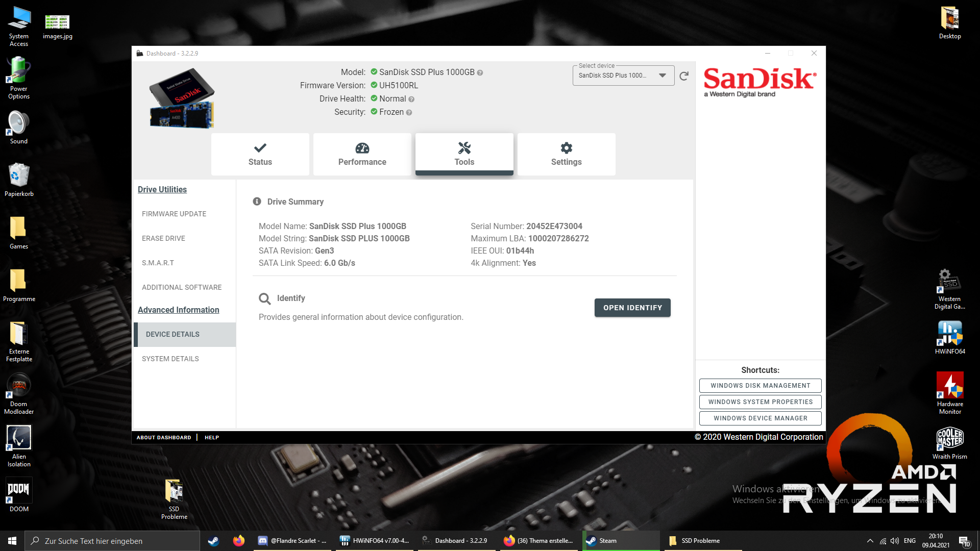
Task: Switch to the Performance tab
Action: coord(362,154)
